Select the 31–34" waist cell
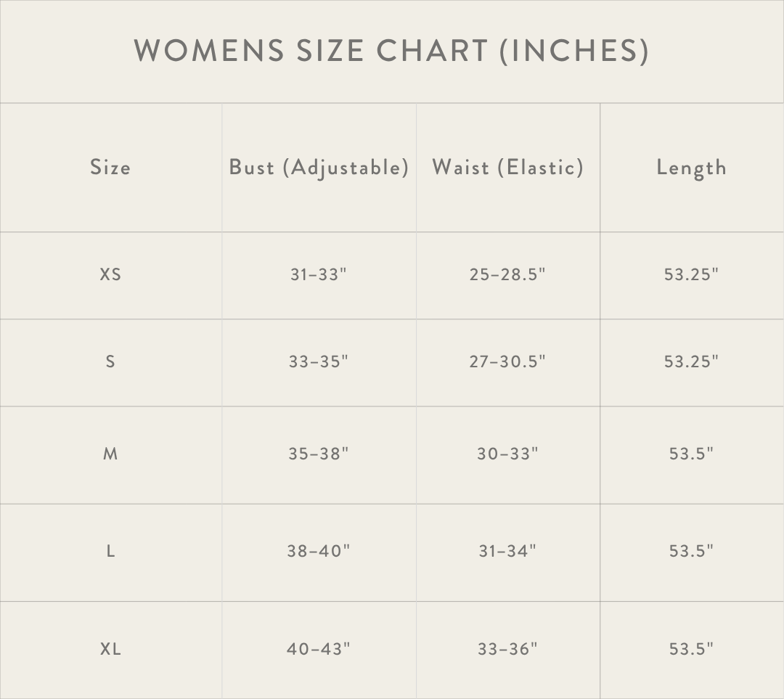784x699 pixels. [x=507, y=551]
